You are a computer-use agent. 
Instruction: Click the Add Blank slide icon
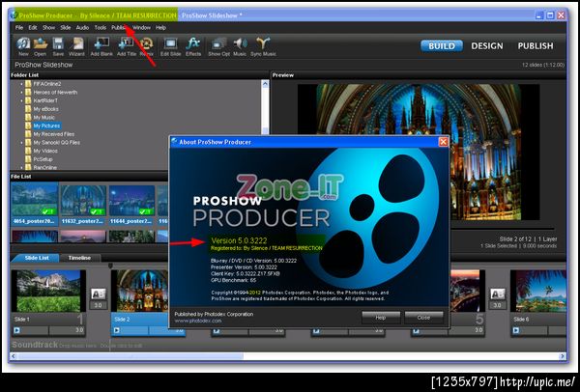click(101, 44)
